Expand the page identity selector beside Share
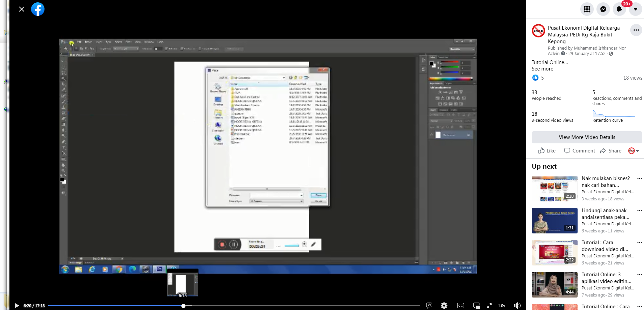The height and width of the screenshot is (310, 644). point(634,151)
